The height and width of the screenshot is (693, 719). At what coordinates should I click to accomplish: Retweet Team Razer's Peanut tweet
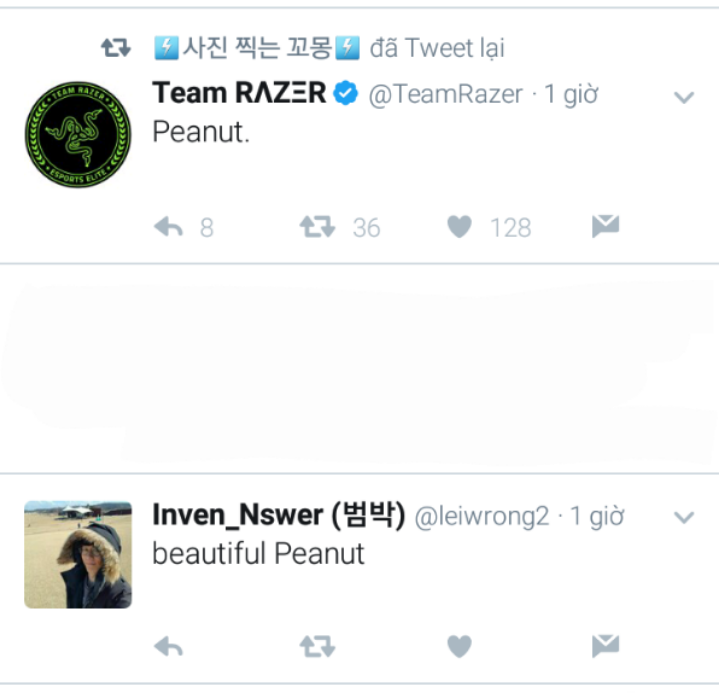[318, 228]
